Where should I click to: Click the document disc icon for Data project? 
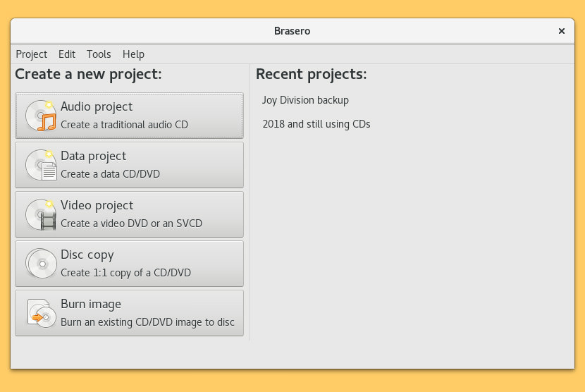tap(41, 165)
